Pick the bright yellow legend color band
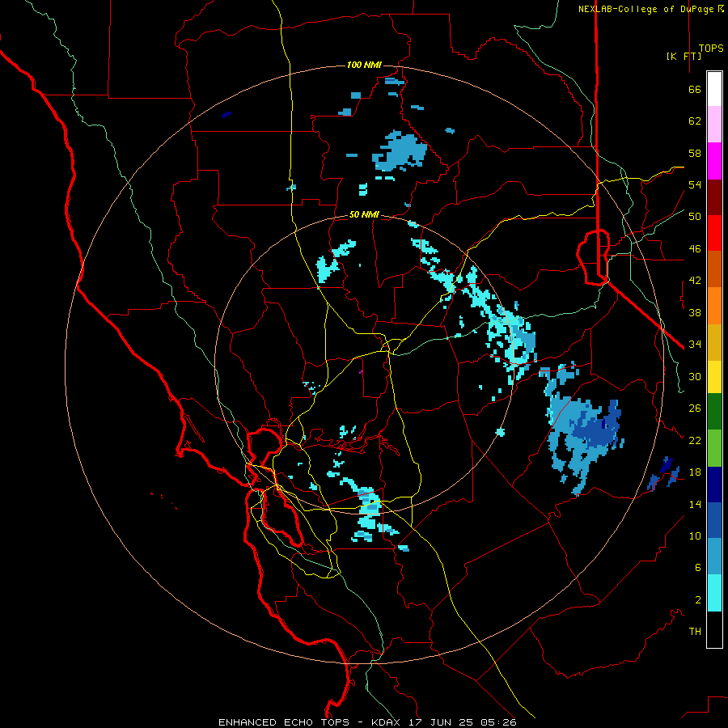Viewport: 728px width, 728px height. coord(714,377)
